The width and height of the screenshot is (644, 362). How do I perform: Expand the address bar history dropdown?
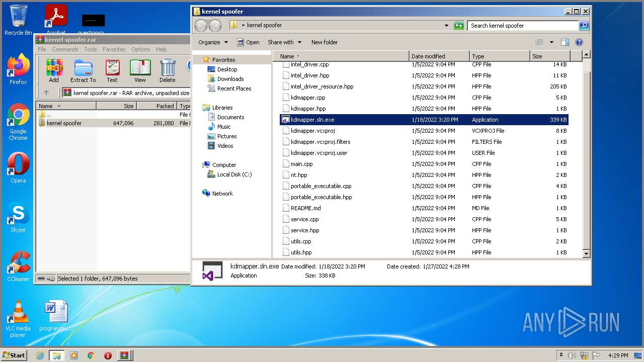[446, 26]
